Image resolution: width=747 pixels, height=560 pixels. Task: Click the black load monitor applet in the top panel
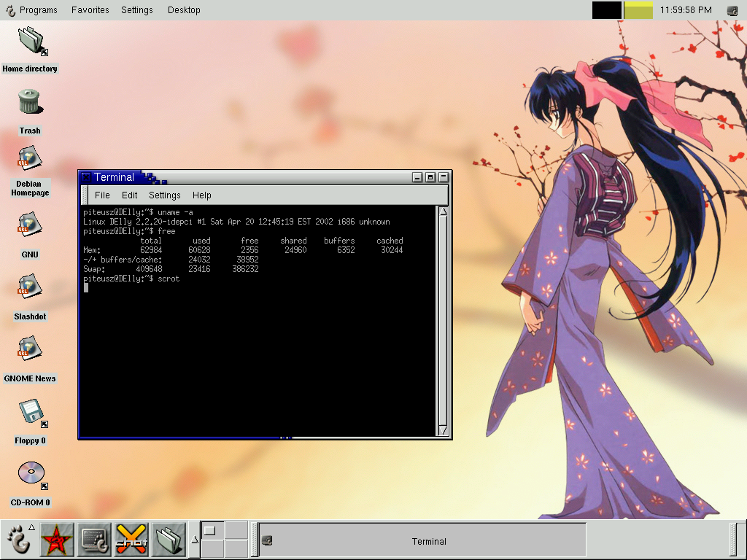tap(606, 10)
